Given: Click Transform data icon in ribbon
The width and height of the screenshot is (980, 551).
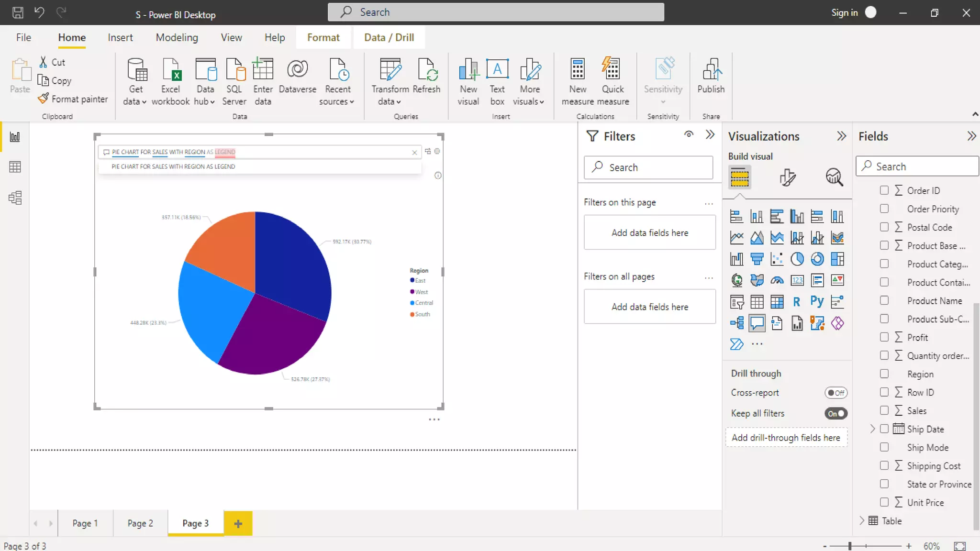Looking at the screenshot, I should 390,70.
